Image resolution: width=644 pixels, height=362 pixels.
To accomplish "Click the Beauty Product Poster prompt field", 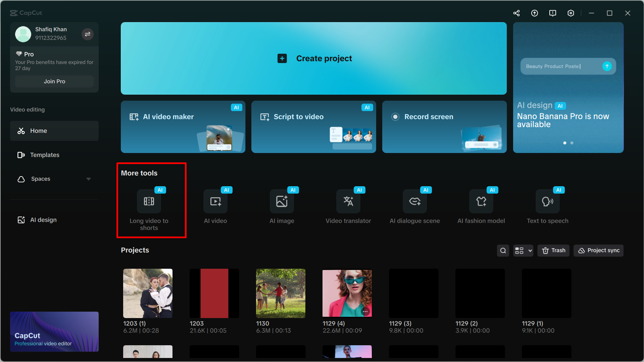I will pyautogui.click(x=568, y=66).
